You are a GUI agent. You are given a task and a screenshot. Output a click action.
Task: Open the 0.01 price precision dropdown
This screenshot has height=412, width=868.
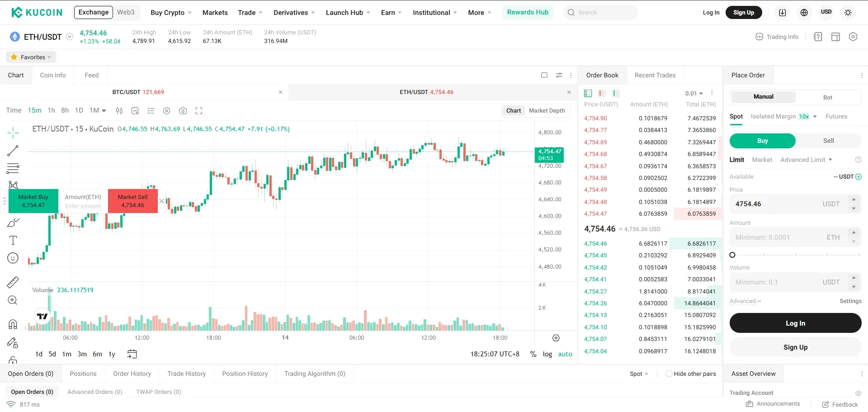point(694,93)
